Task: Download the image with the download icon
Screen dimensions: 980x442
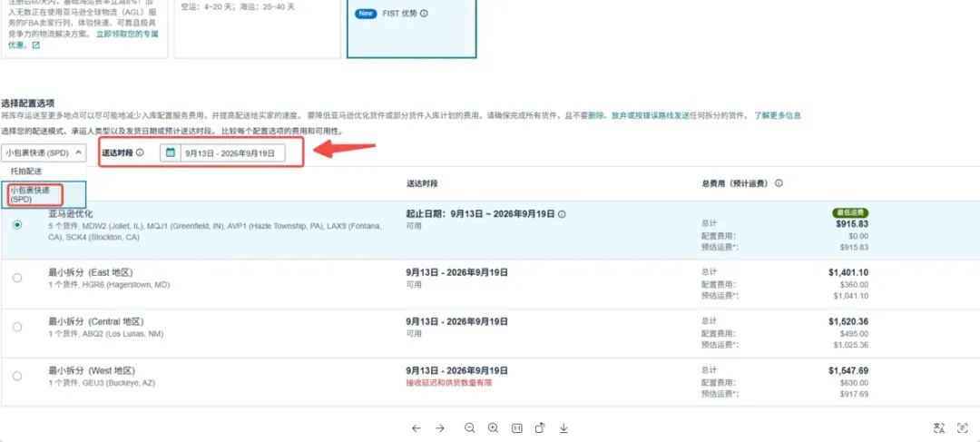Action: [563, 428]
